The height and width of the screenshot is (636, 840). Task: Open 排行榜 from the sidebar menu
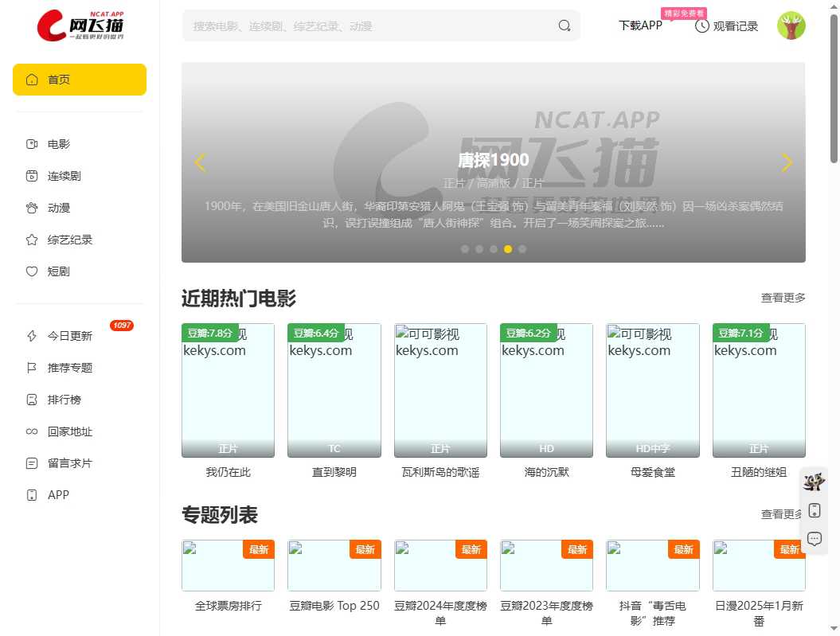pyautogui.click(x=30, y=399)
